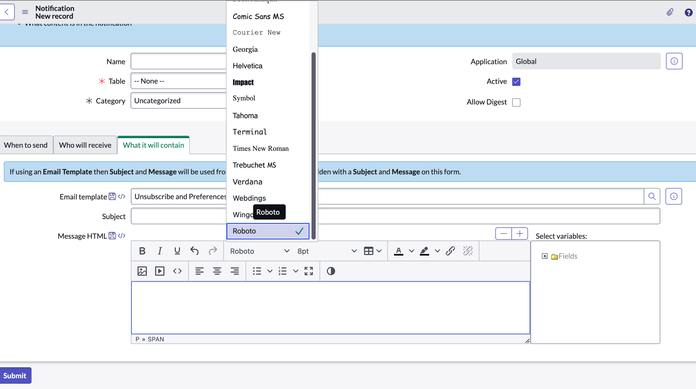The height and width of the screenshot is (389, 696).
Task: Click the Email template info icon
Action: [673, 196]
